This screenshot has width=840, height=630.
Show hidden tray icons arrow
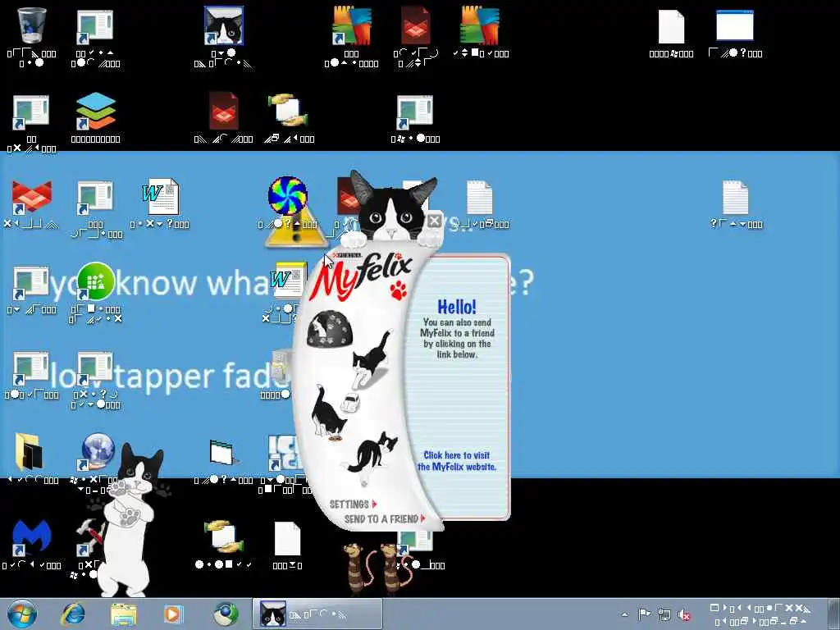[x=624, y=614]
